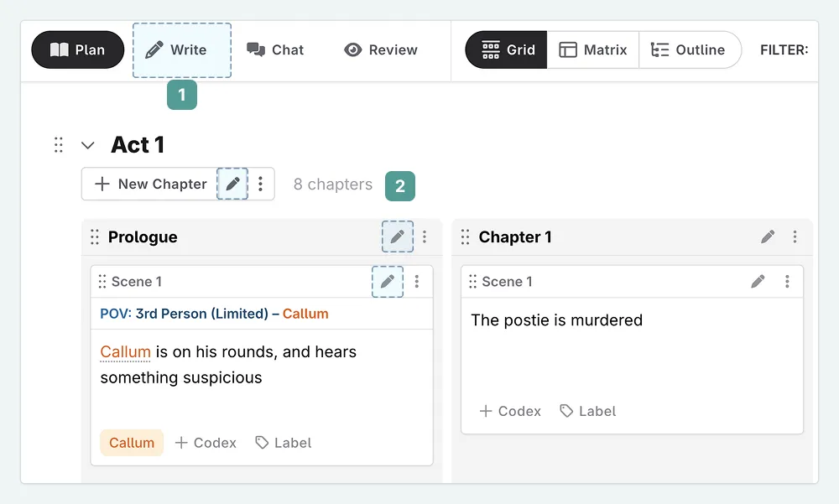Edit the Prologue chapter with pencil icon
The height and width of the screenshot is (504, 839).
(x=397, y=236)
